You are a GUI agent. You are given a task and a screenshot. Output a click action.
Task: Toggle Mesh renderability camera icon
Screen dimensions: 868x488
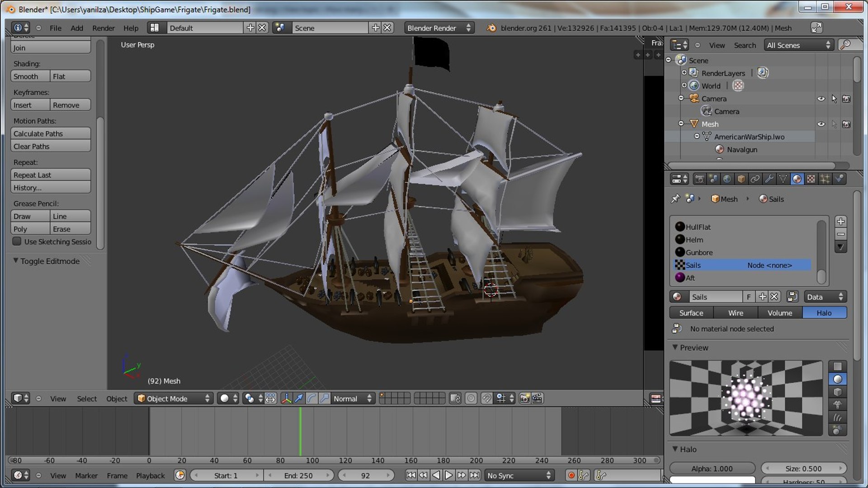(x=846, y=124)
